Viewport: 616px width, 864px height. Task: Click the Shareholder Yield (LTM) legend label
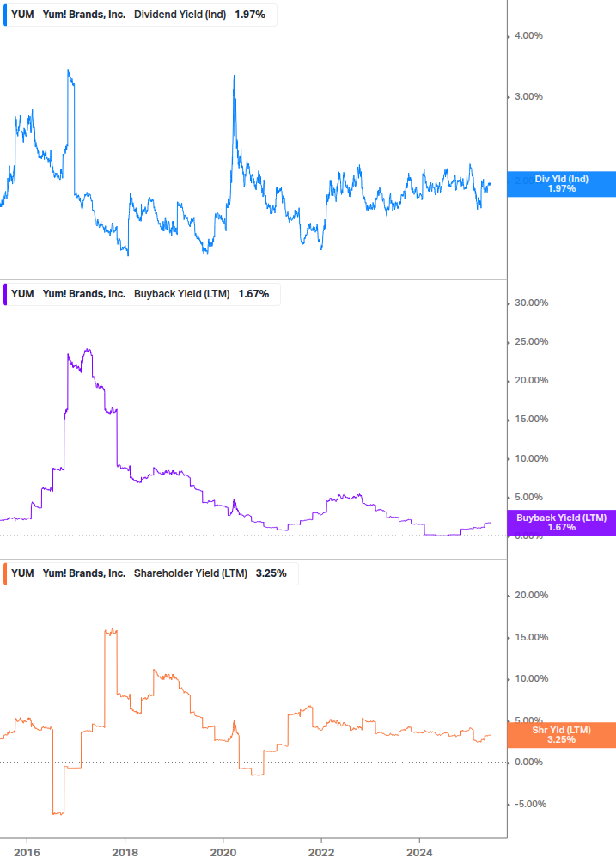click(191, 573)
